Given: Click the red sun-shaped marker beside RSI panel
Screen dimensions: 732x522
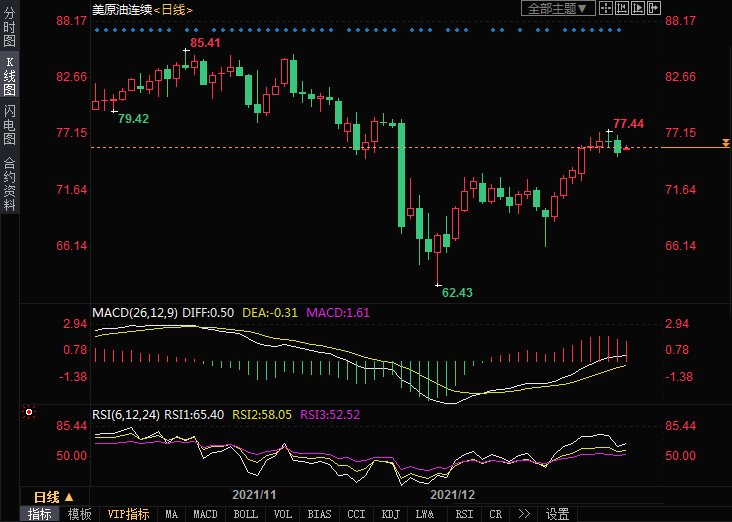Looking at the screenshot, I should tap(29, 412).
